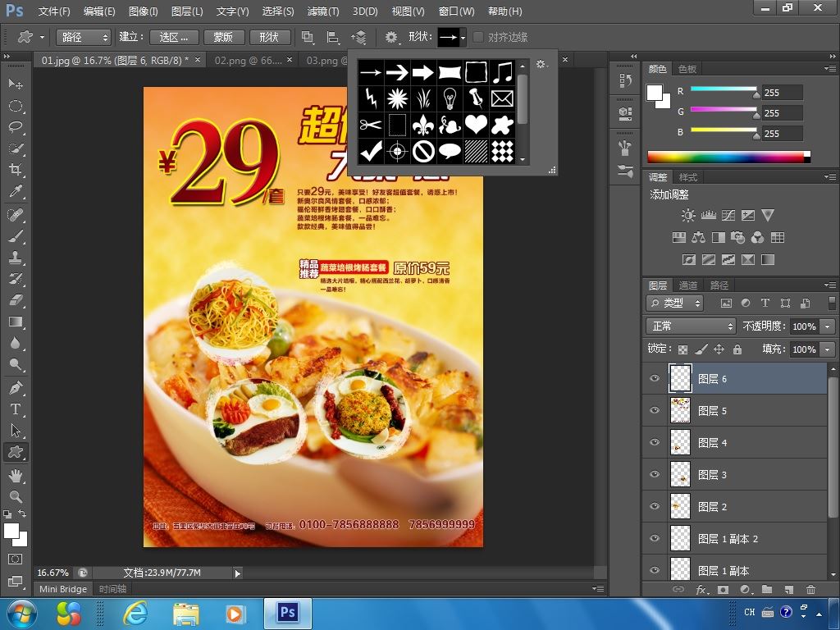
Task: Open the blend mode 正常 dropdown
Action: pos(691,326)
